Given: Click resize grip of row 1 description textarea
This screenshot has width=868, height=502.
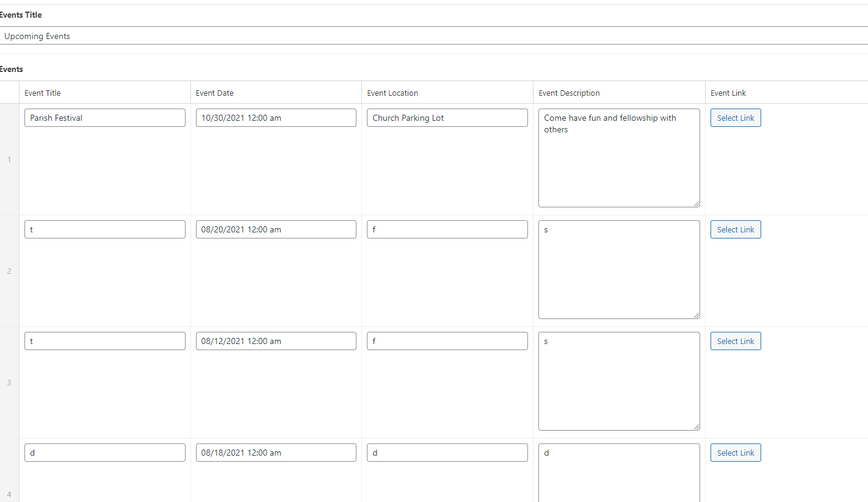Looking at the screenshot, I should point(696,204).
